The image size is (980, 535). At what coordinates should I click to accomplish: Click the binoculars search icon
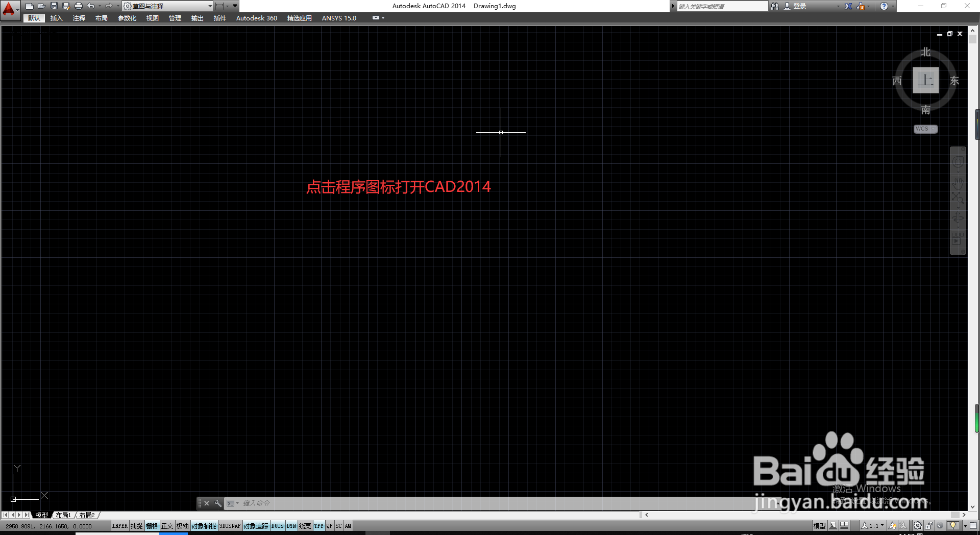(775, 6)
